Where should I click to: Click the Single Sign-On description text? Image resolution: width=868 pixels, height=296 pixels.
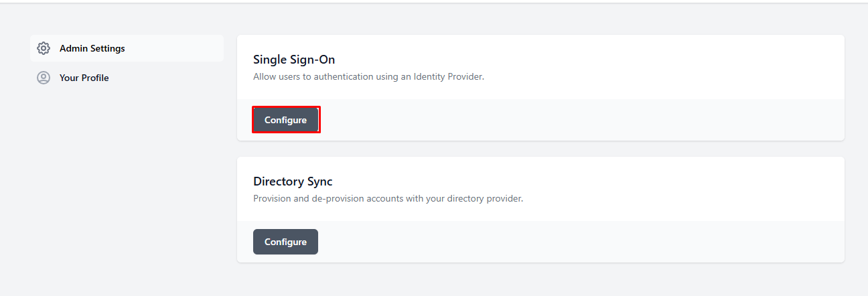pos(368,76)
